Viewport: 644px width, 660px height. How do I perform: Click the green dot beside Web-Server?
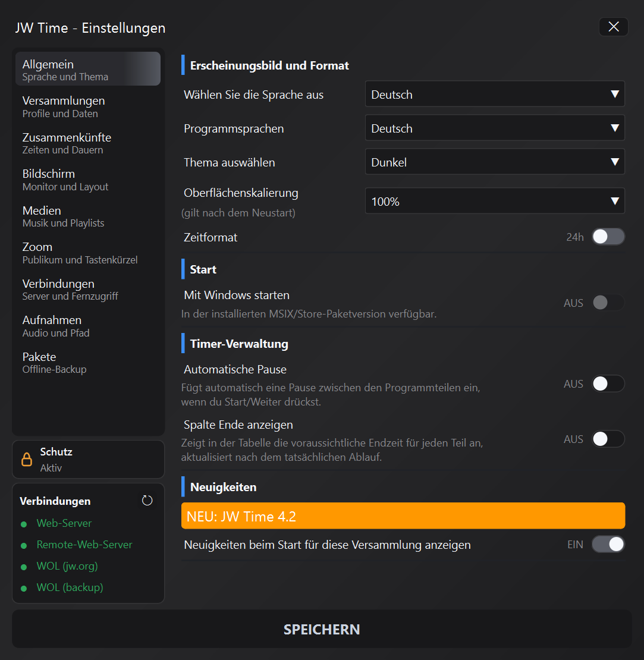coord(24,524)
